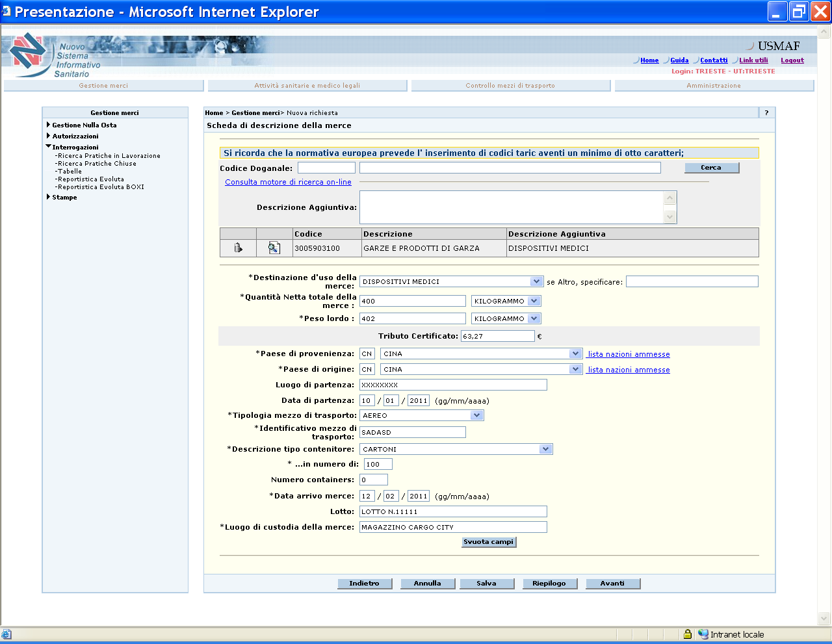832x644 pixels.
Task: Click the view detail magnifier icon in table
Action: click(x=274, y=248)
